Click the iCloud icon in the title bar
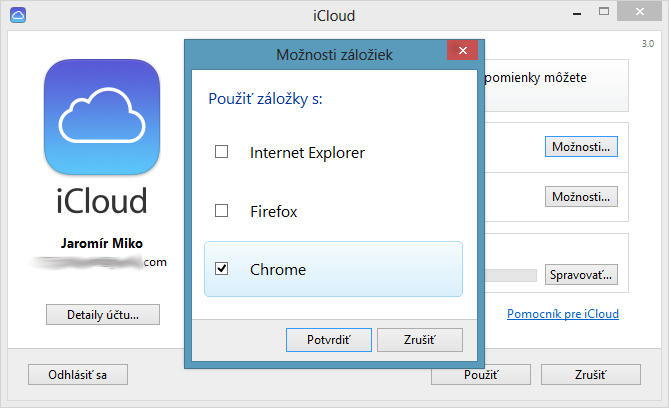The image size is (669, 408). coord(18,16)
